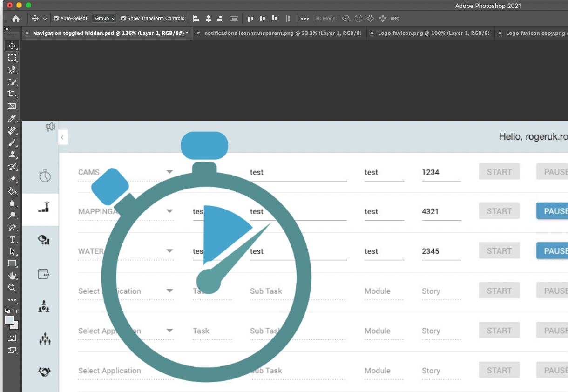Select the Quick Selection tool
The image size is (568, 392).
point(12,82)
